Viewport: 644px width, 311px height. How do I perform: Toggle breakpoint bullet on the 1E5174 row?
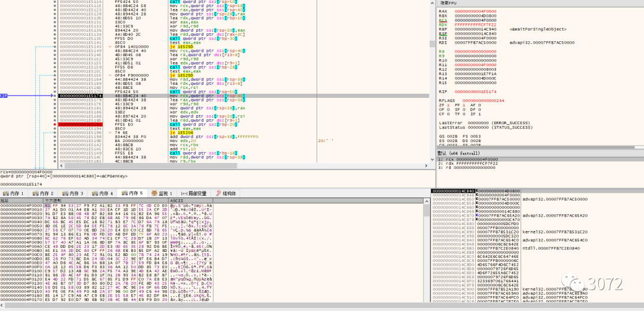[55, 96]
